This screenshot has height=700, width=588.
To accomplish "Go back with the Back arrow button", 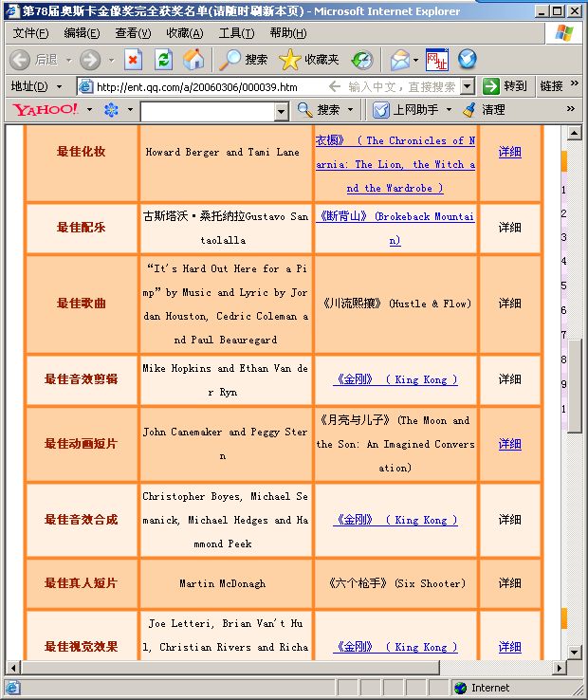I will [x=20, y=60].
